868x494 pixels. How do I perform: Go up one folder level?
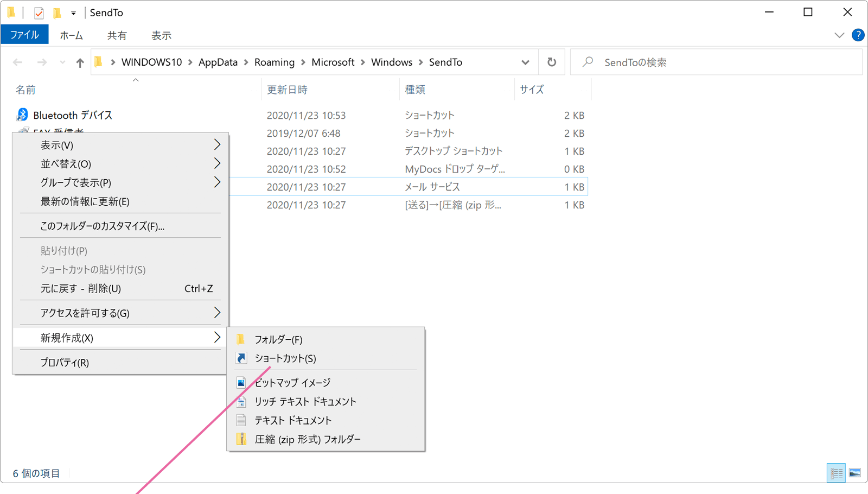coord(80,62)
